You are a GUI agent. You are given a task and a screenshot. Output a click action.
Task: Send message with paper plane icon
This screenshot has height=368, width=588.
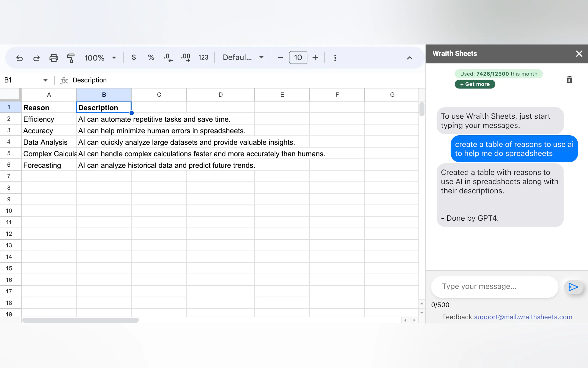pos(573,287)
